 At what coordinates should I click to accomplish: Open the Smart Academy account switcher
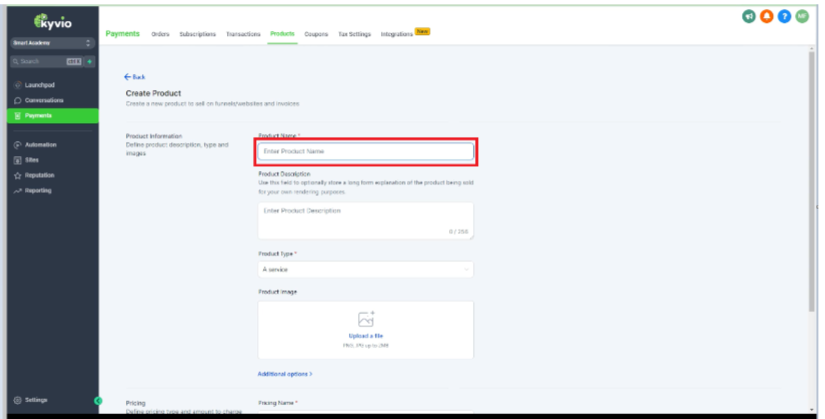(51, 43)
